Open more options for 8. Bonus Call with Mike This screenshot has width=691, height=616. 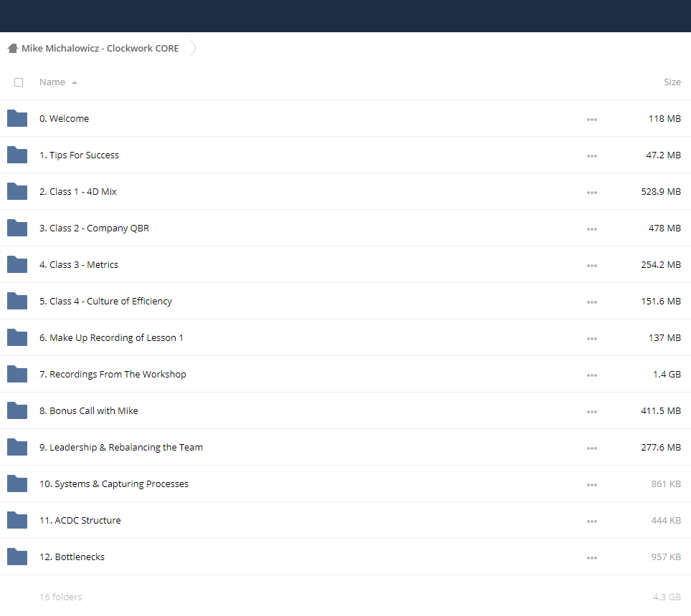tap(592, 412)
